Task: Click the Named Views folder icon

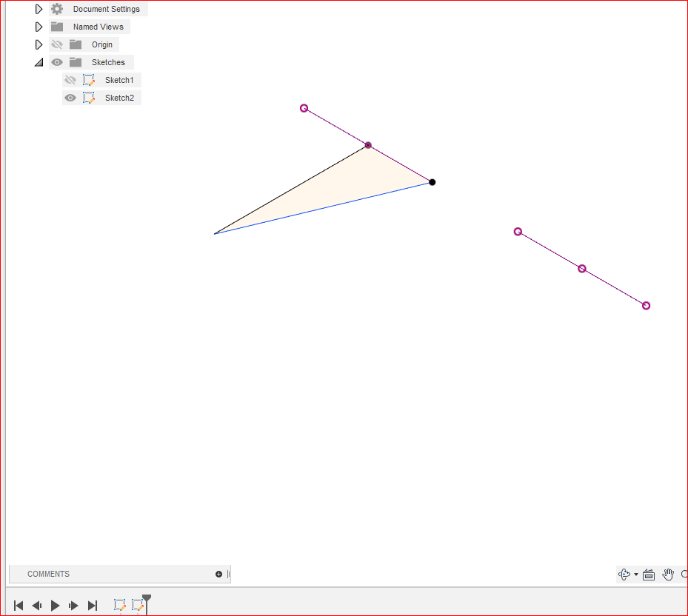Action: coord(57,27)
